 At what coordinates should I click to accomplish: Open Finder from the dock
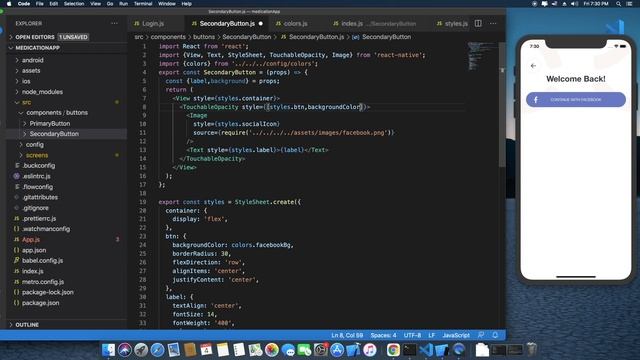pyautogui.click(x=109, y=350)
